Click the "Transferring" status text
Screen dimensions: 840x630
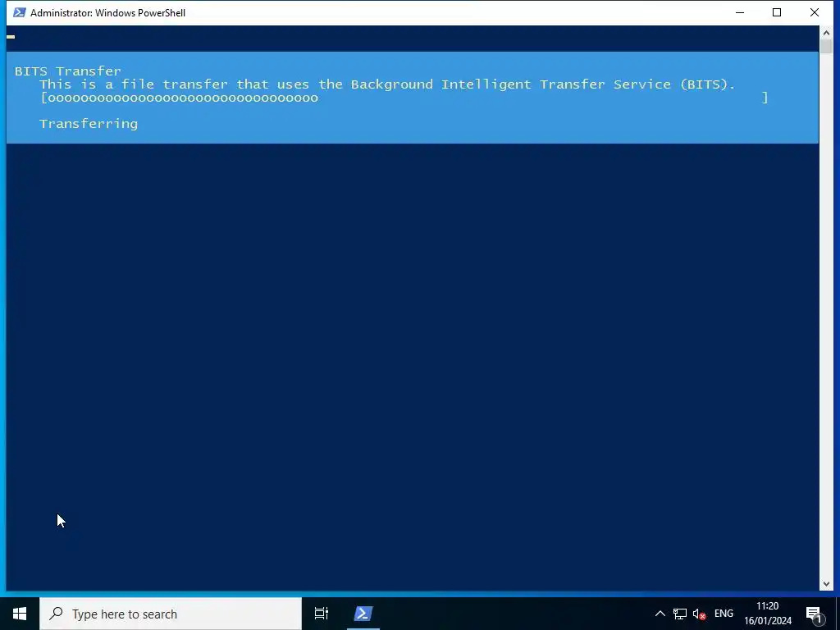(89, 124)
